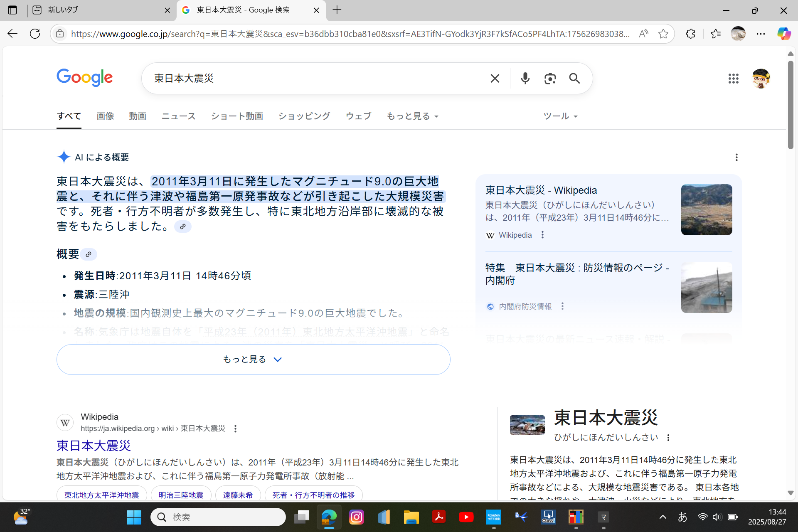Open Instagram from the taskbar
The height and width of the screenshot is (532, 798).
pos(356,517)
